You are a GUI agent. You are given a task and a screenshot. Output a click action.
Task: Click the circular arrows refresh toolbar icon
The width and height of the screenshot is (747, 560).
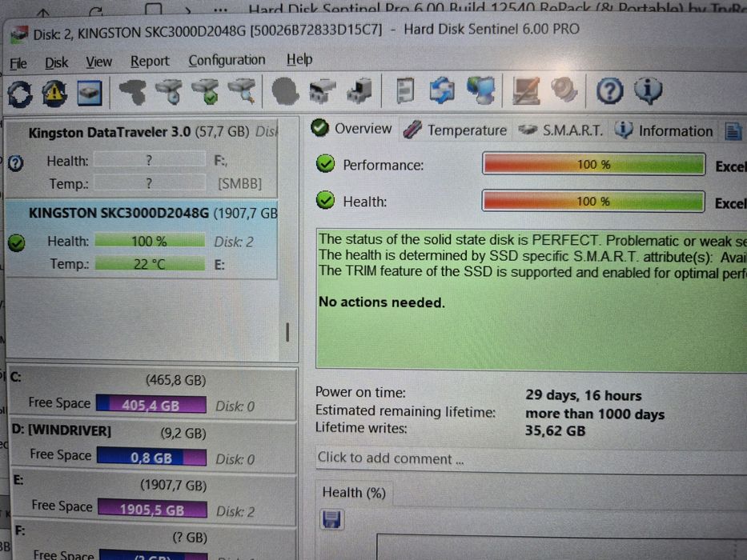pyautogui.click(x=19, y=94)
